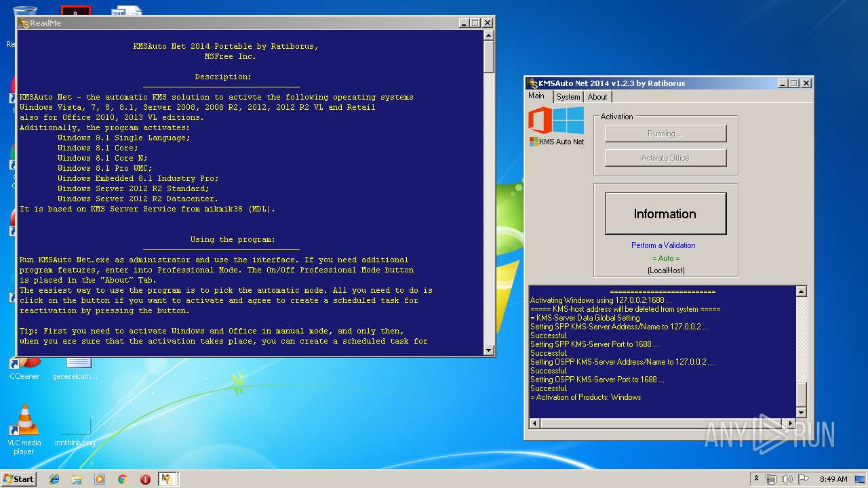Close the ReadMe window

pos(487,23)
